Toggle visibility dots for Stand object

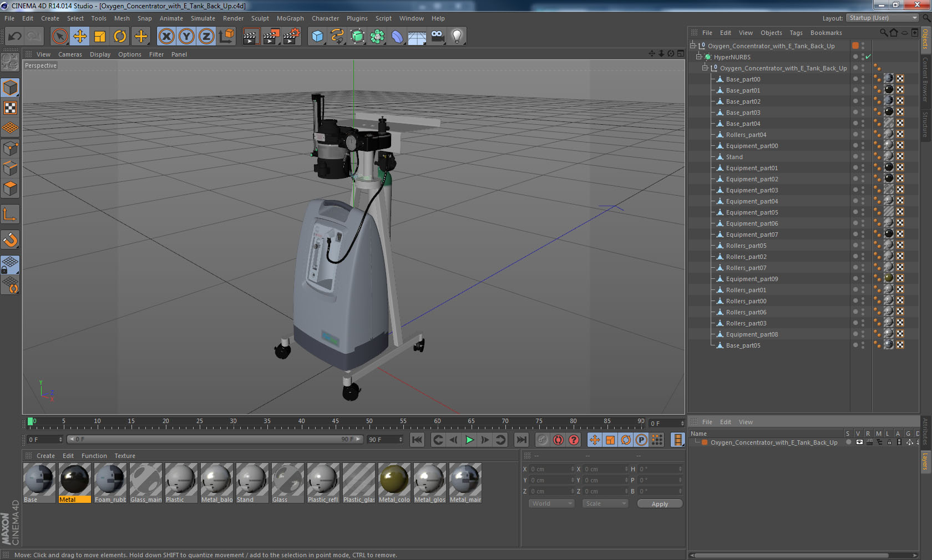click(863, 157)
